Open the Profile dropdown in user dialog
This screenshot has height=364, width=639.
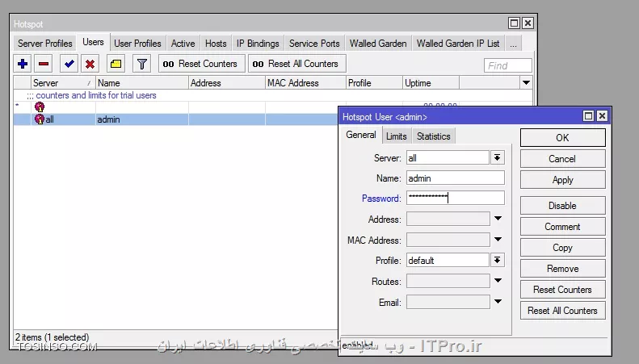[497, 260]
